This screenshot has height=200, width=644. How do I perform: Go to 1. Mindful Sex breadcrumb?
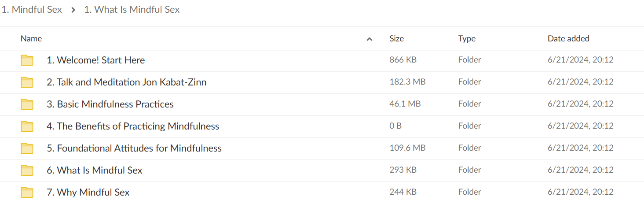(x=31, y=10)
